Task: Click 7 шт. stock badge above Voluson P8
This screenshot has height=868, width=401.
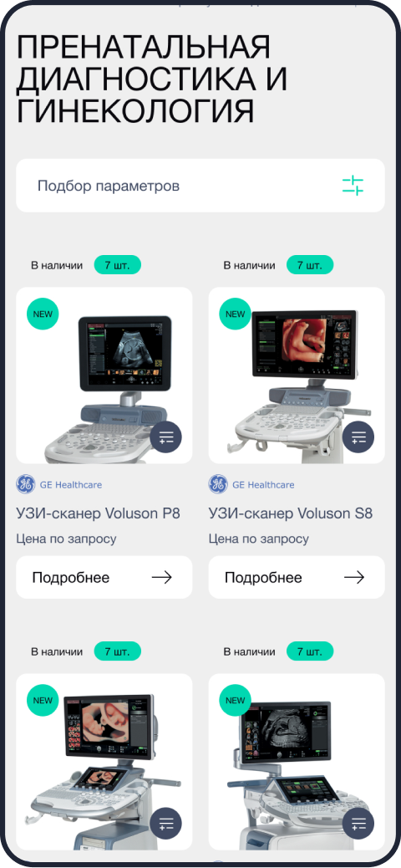Action: coord(117,265)
